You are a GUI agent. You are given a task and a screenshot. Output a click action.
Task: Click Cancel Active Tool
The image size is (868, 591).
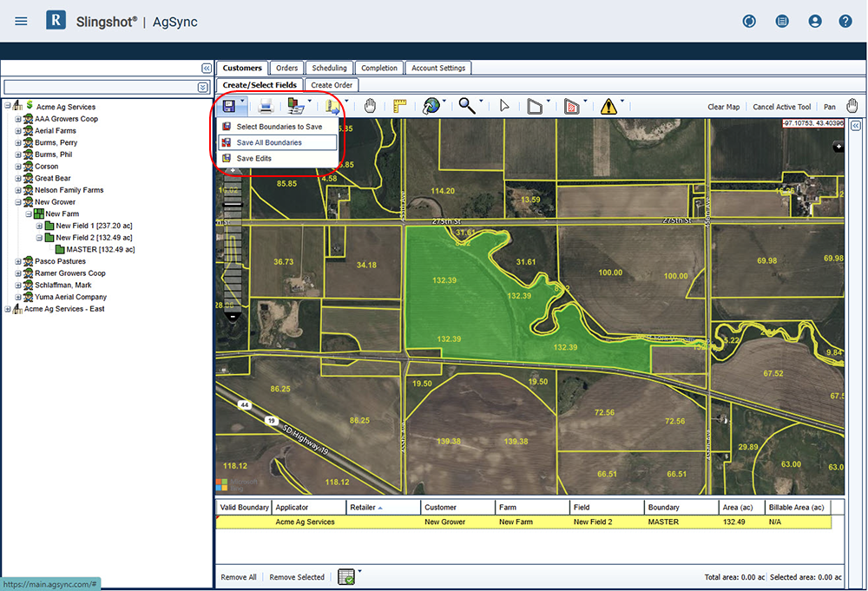coord(782,107)
